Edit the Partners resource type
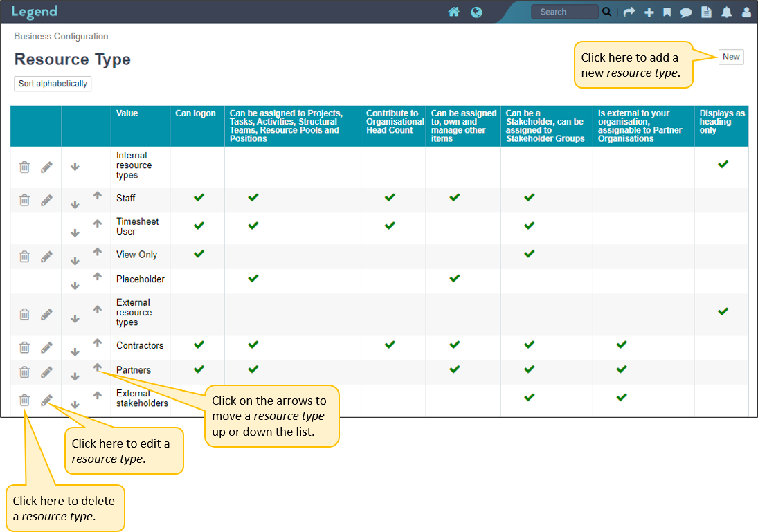Image resolution: width=758 pixels, height=532 pixels. pos(46,372)
